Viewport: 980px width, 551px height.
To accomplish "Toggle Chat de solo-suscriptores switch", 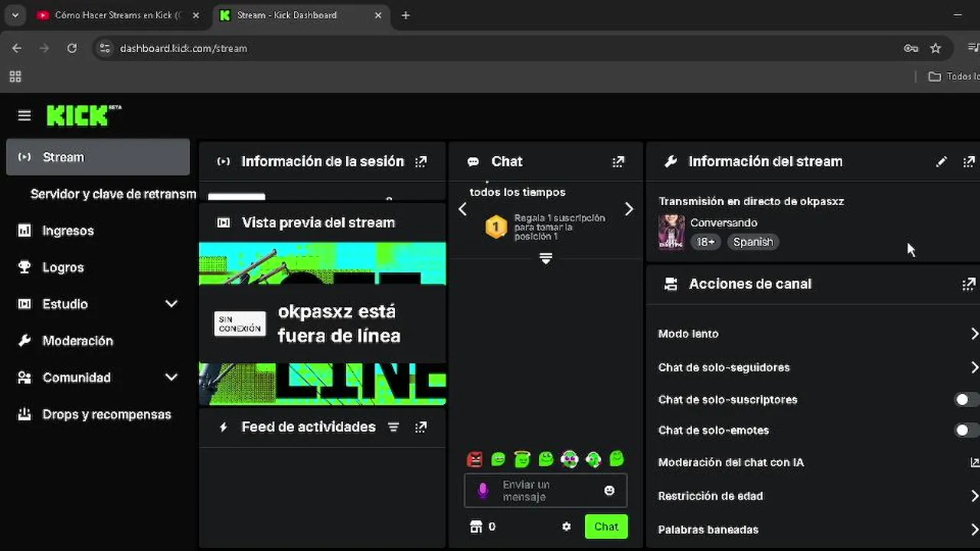I will (x=966, y=399).
